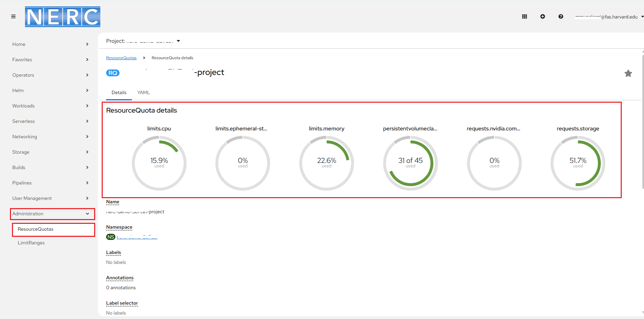Click the requests.storage usage donut chart

[x=578, y=163]
